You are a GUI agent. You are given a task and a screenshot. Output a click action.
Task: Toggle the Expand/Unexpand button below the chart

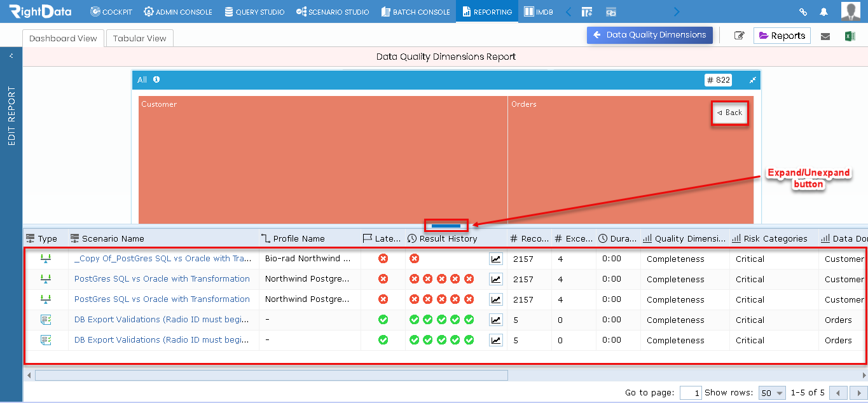click(x=445, y=225)
